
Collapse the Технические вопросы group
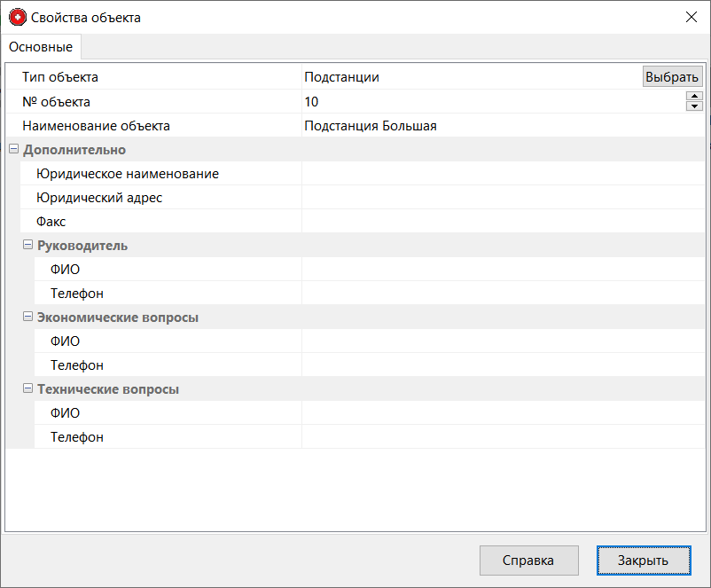point(27,389)
